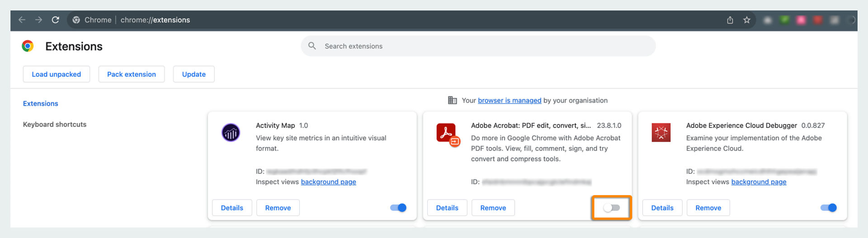Reload the extensions page

click(56, 20)
